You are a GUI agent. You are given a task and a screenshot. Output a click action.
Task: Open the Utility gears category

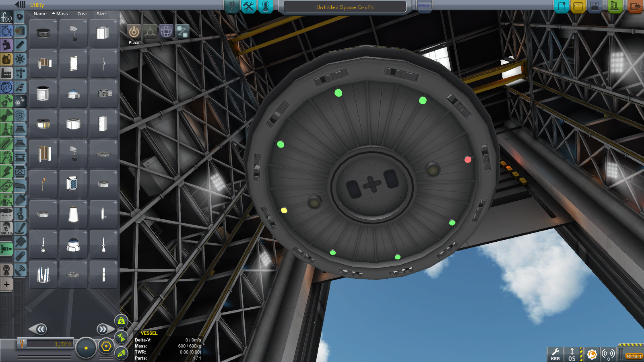pos(20,101)
